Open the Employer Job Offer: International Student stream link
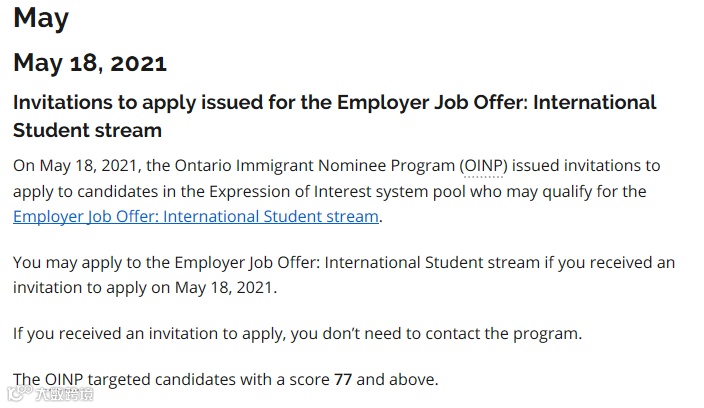The image size is (704, 408). click(x=196, y=216)
